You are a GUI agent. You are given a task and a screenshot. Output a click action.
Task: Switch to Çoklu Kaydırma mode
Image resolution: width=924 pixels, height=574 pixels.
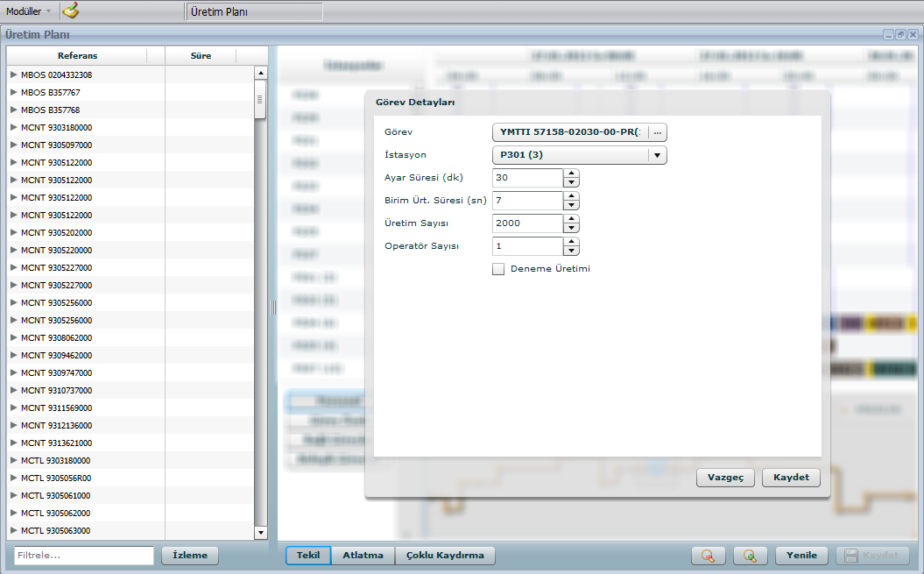(445, 556)
